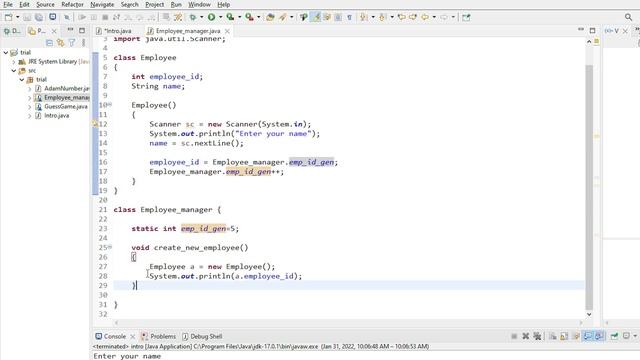Click the Pin Console icon
Viewport: 640px width, 360px height.
(x=614, y=336)
